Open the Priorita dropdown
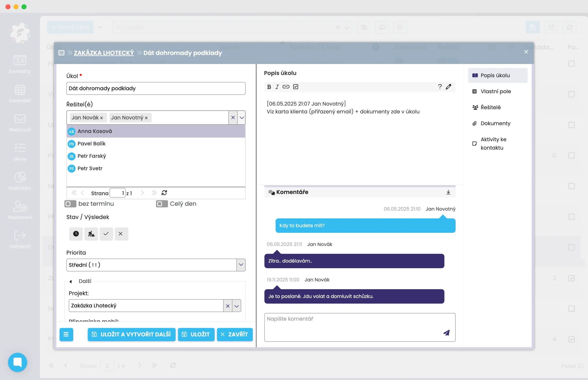588x380 pixels. click(241, 265)
